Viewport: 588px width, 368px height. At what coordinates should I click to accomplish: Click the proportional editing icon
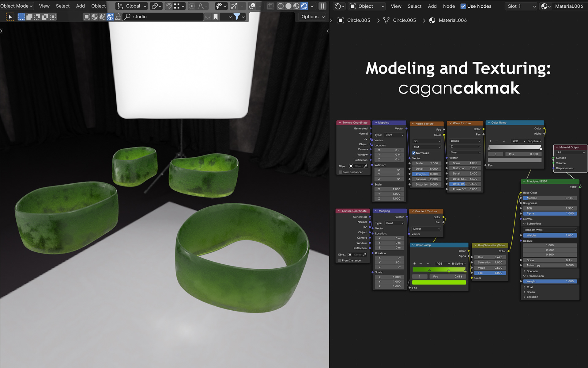click(x=192, y=6)
